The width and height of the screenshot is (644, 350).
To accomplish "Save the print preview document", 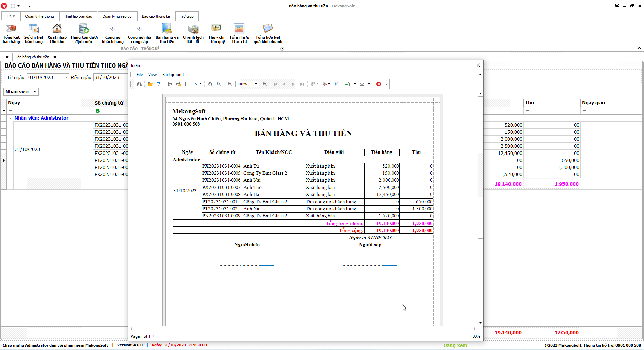I will point(159,84).
